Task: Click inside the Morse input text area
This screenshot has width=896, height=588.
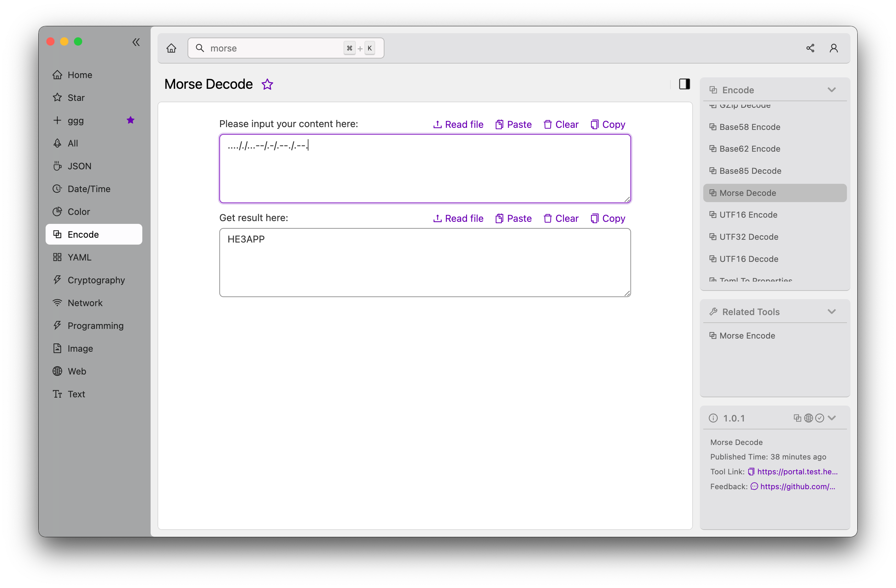Action: pyautogui.click(x=425, y=169)
